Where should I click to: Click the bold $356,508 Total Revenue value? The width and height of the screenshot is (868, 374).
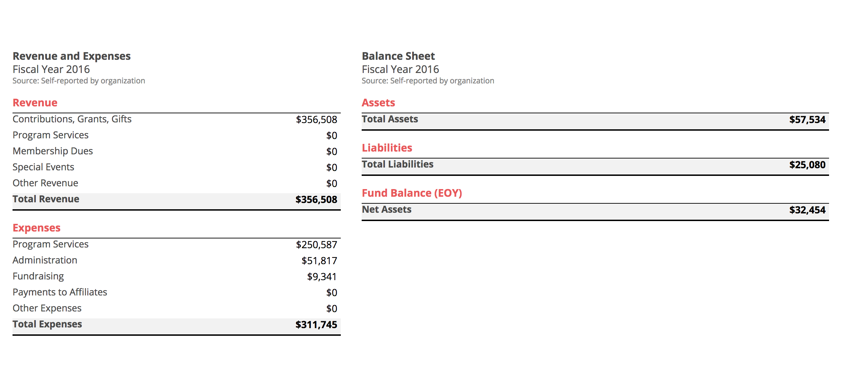click(x=316, y=200)
